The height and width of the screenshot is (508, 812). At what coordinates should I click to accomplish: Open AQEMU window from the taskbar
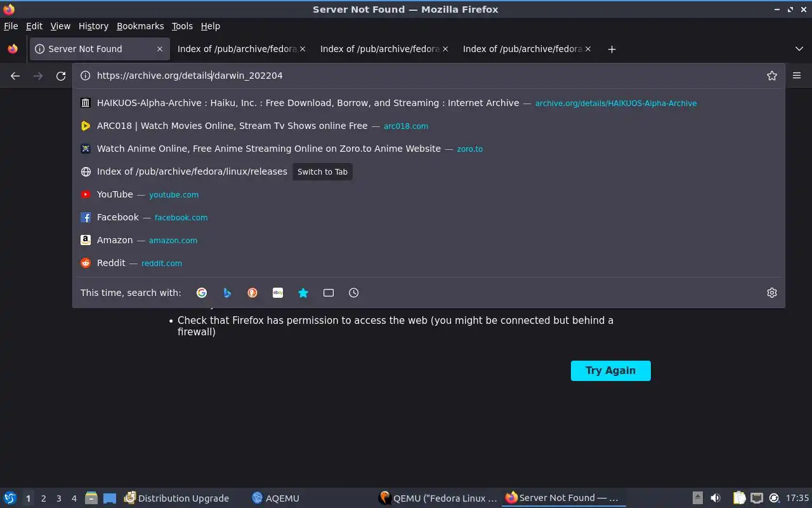[310, 498]
